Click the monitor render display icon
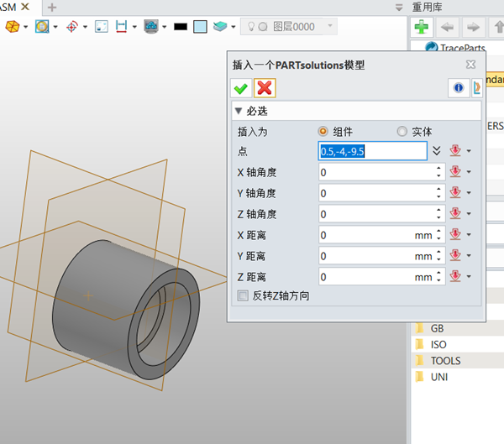 click(151, 26)
